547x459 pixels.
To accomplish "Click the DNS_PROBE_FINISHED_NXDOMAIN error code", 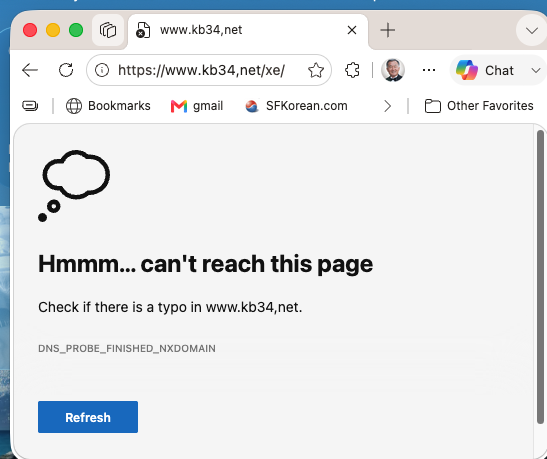I will point(127,348).
